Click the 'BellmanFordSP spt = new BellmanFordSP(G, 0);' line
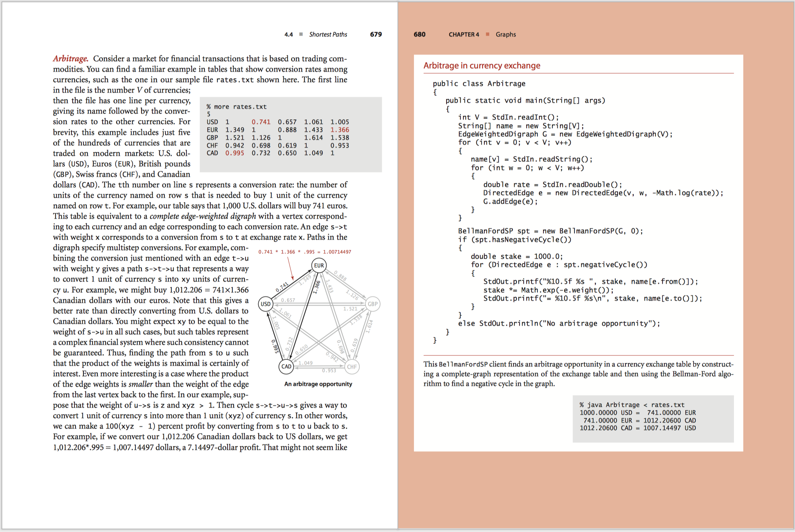The height and width of the screenshot is (532, 795). [x=551, y=231]
